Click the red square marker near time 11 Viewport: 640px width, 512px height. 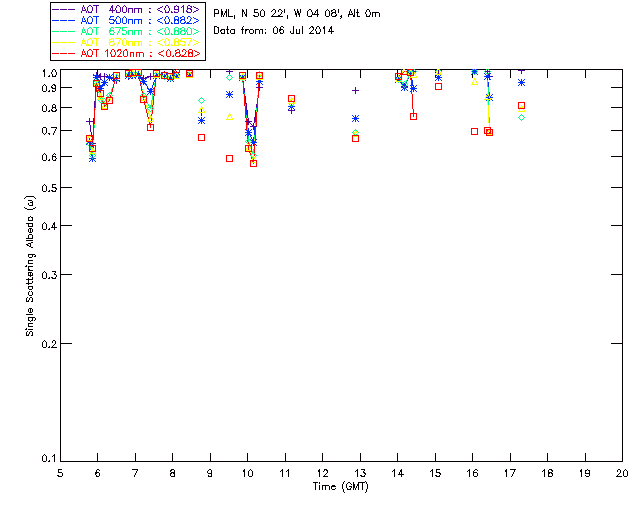291,99
